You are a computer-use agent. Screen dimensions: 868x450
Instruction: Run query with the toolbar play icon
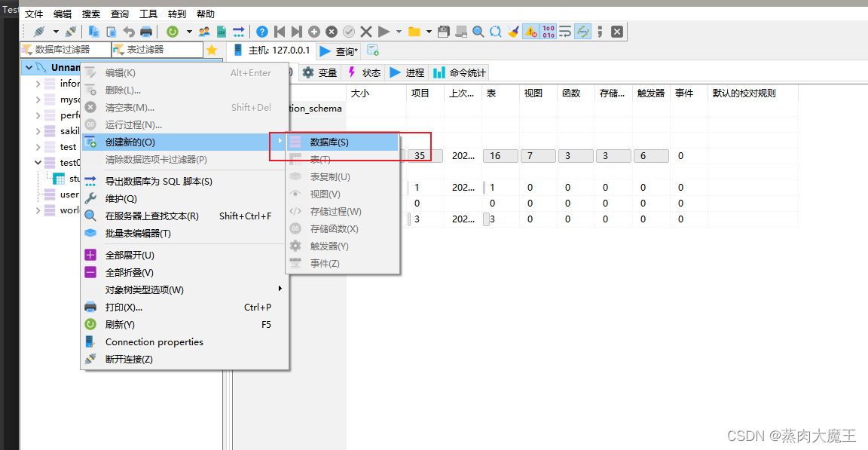pos(384,32)
